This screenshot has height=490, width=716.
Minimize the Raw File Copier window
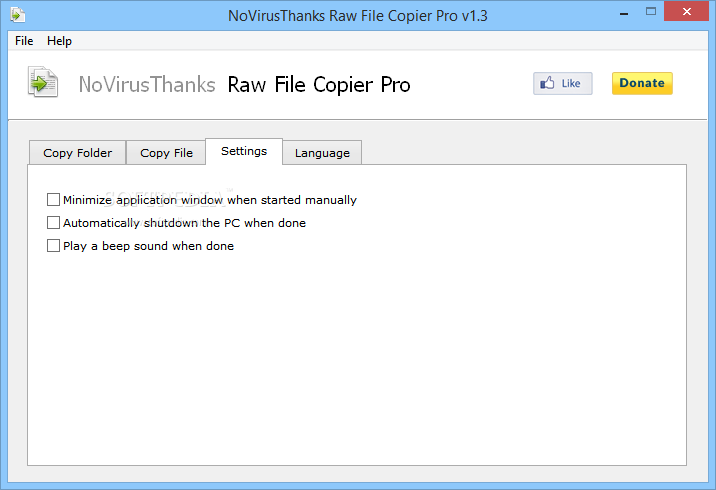624,14
